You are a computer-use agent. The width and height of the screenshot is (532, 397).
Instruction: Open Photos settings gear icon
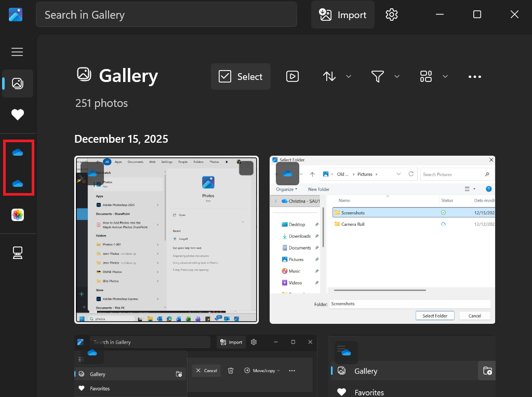click(x=392, y=15)
